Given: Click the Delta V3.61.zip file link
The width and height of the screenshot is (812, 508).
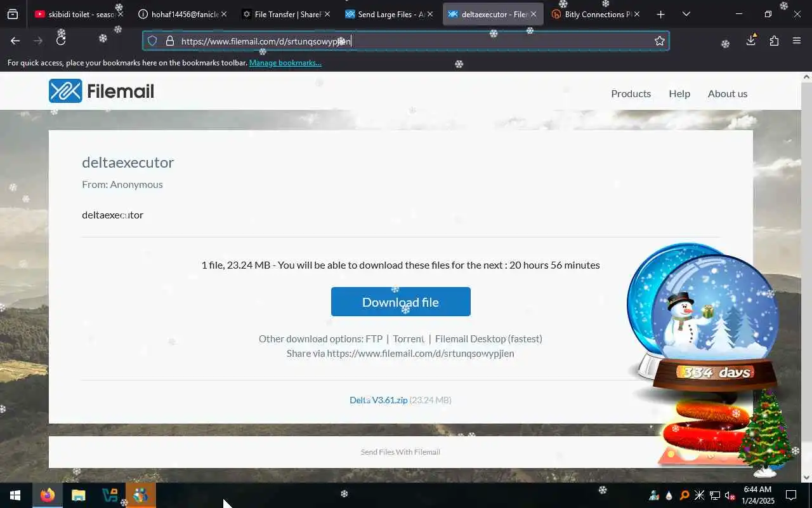Looking at the screenshot, I should 379,400.
